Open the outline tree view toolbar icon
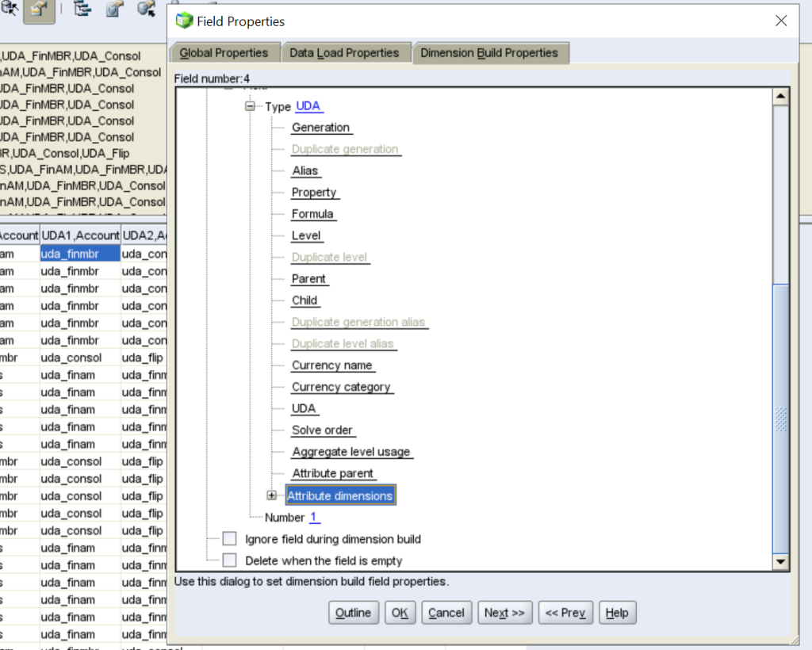812x650 pixels. [x=82, y=8]
